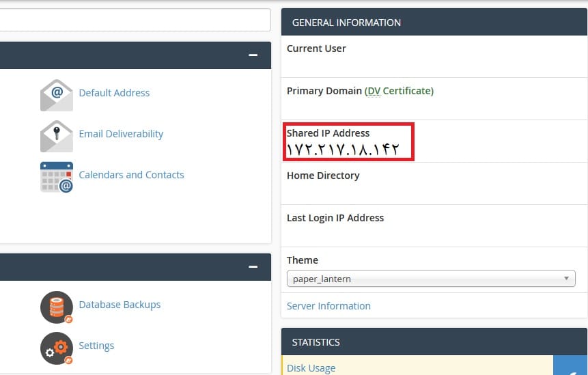
Task: Open the Server Information link
Action: click(x=328, y=306)
